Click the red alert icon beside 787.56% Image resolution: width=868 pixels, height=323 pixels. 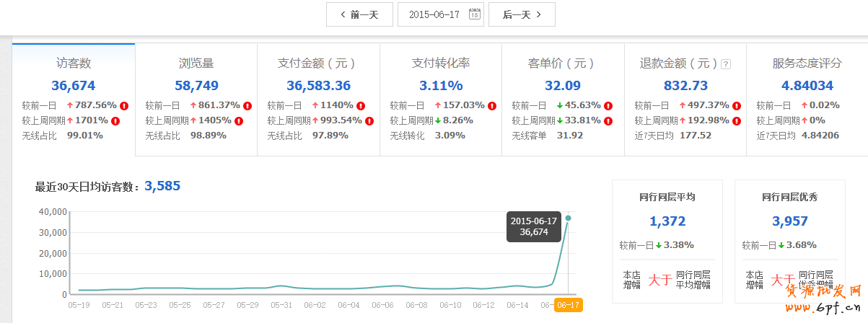click(x=125, y=105)
